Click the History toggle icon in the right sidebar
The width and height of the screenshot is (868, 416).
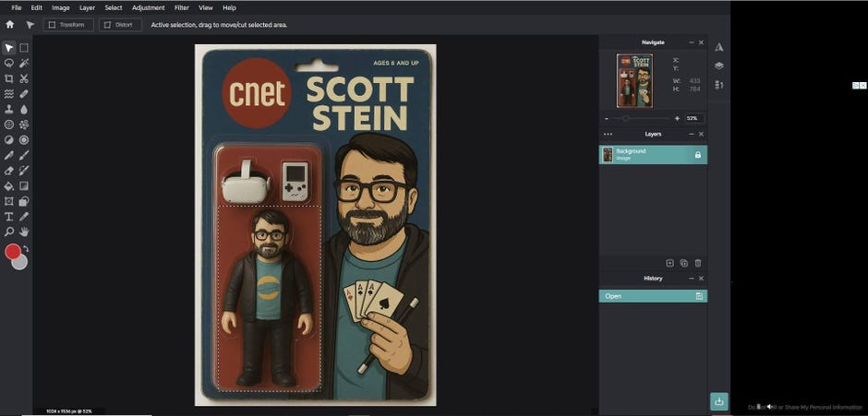click(x=718, y=85)
